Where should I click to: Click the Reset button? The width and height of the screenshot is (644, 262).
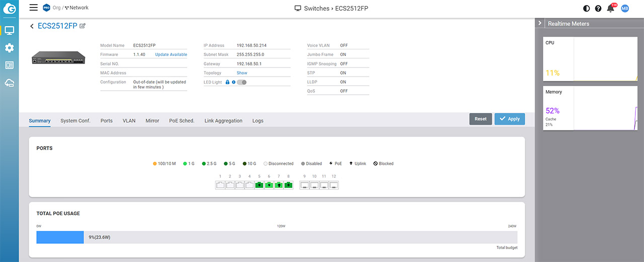[x=480, y=119]
